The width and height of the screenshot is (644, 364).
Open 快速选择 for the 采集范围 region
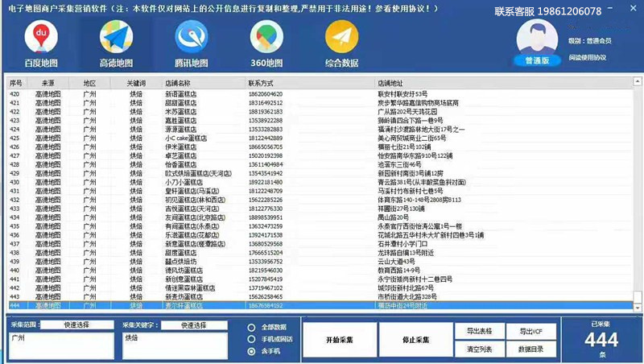(78, 325)
